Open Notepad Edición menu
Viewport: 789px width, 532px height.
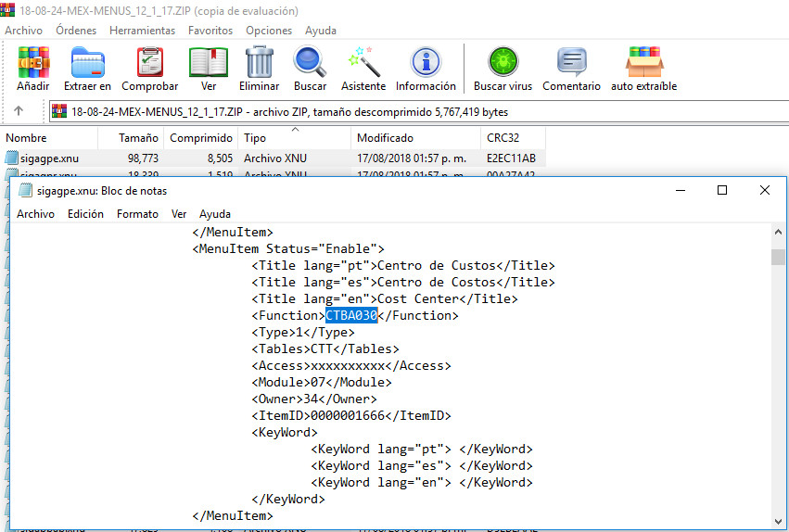pyautogui.click(x=85, y=214)
